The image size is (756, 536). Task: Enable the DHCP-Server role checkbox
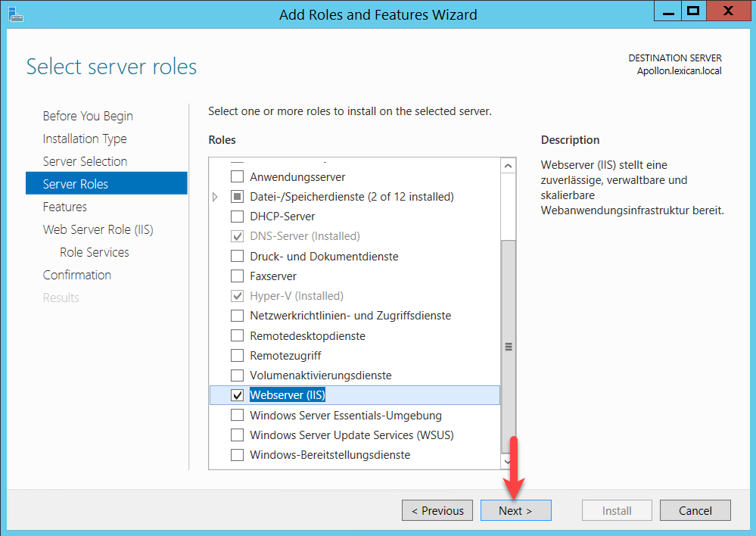click(238, 217)
